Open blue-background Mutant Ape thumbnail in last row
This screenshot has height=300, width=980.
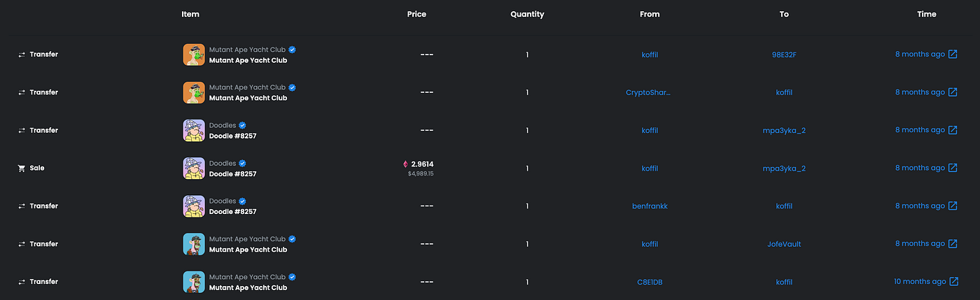(194, 282)
